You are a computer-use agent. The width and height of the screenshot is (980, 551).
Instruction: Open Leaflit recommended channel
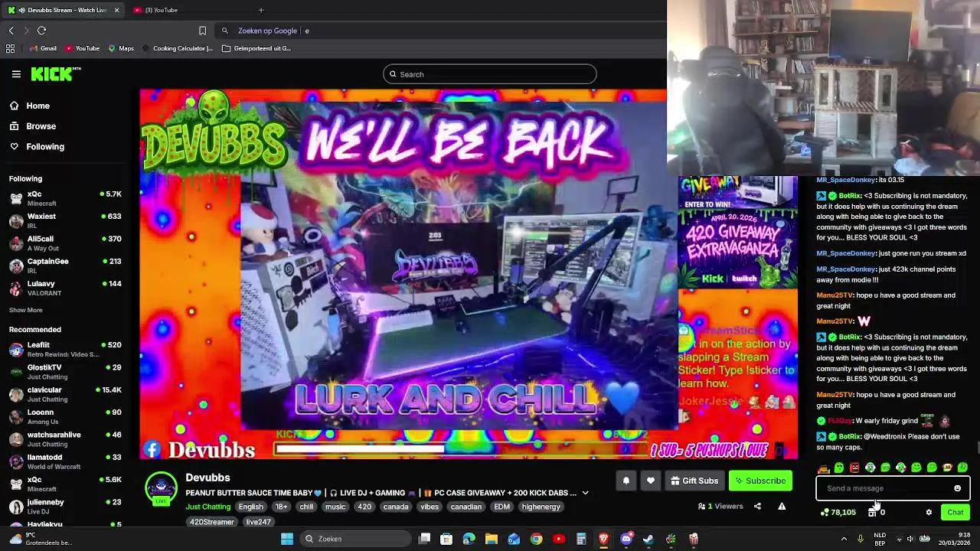pos(65,349)
